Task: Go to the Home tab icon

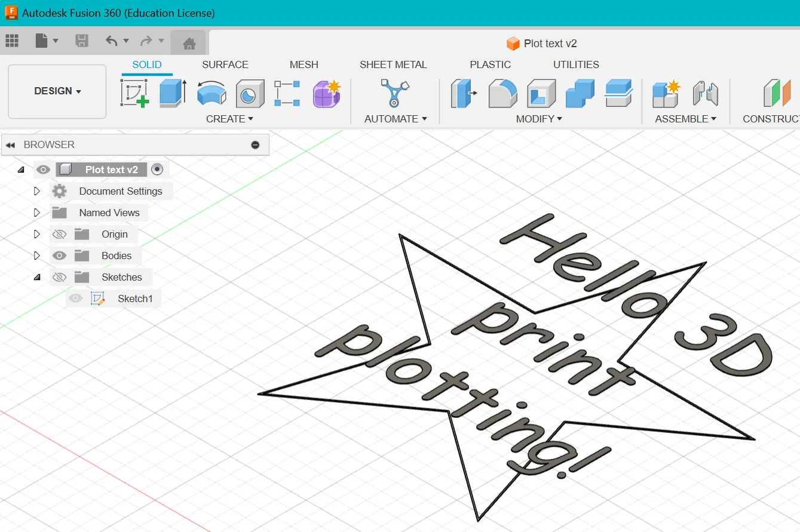Action: (189, 43)
